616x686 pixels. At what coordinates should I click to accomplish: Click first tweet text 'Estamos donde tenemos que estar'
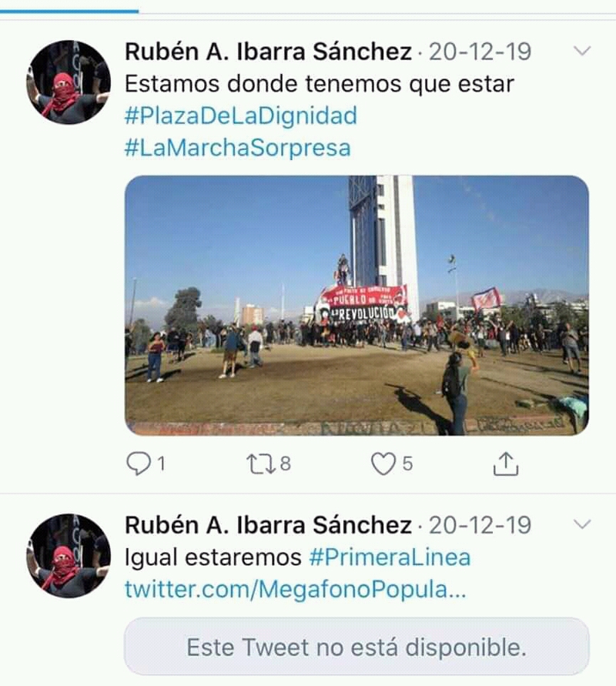coord(320,84)
